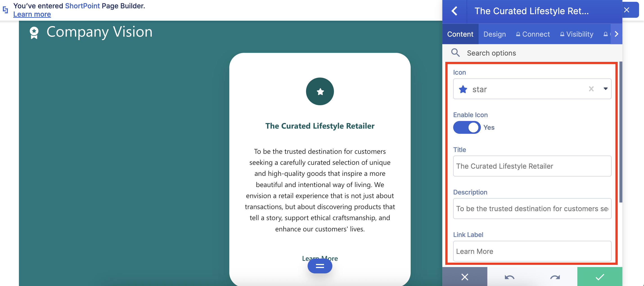Open the Connect tab
The height and width of the screenshot is (286, 644).
pos(533,34)
